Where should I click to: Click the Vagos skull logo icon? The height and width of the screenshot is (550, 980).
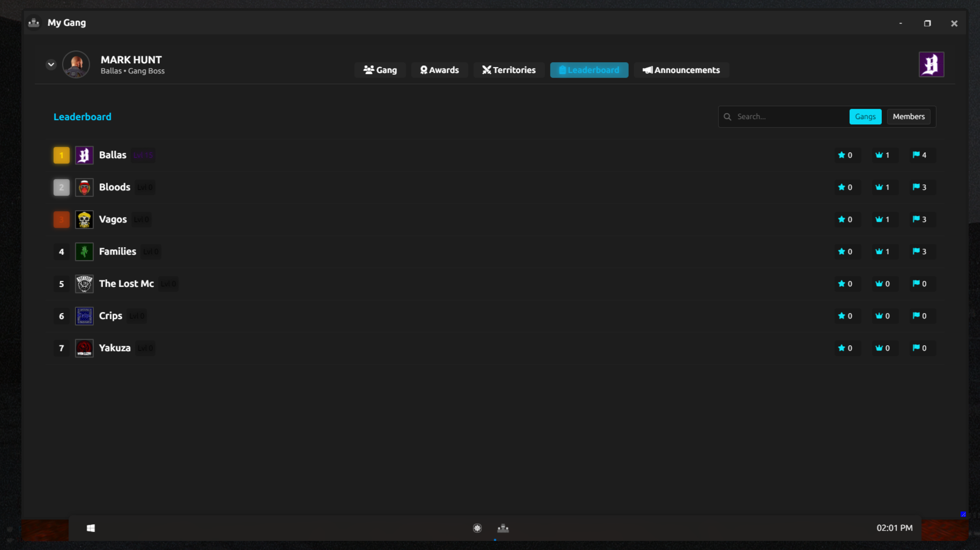84,219
